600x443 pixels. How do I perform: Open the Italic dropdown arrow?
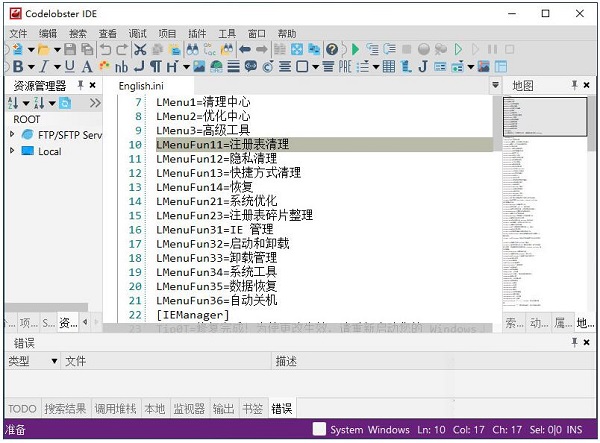tap(57, 67)
